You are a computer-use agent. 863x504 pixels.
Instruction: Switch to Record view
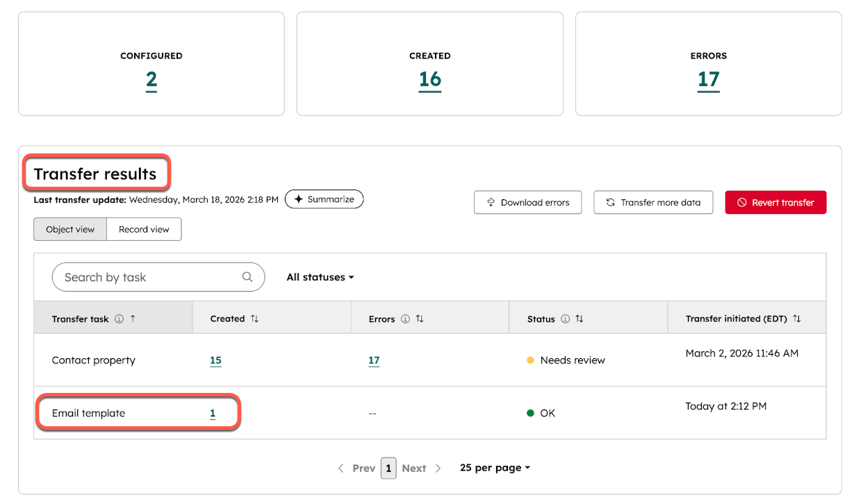pos(144,229)
